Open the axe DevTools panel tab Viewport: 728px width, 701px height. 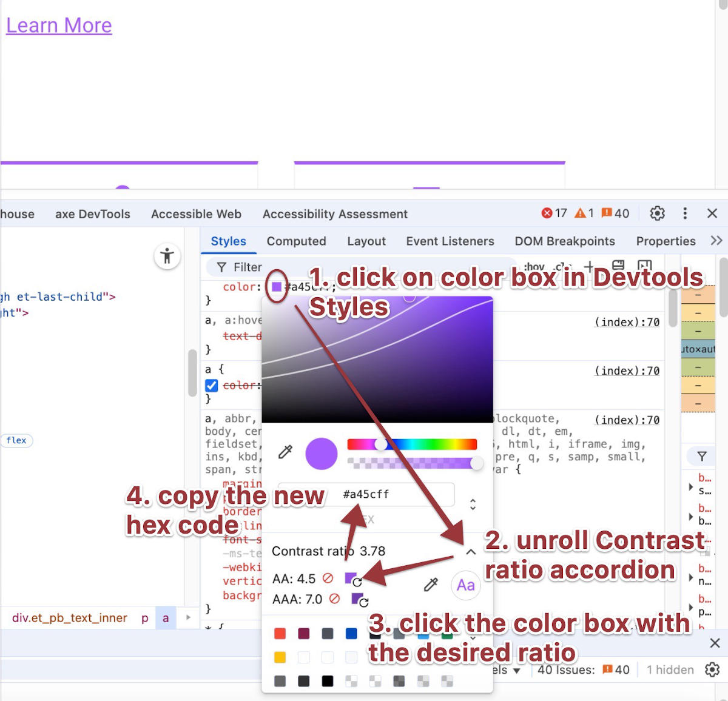point(93,213)
